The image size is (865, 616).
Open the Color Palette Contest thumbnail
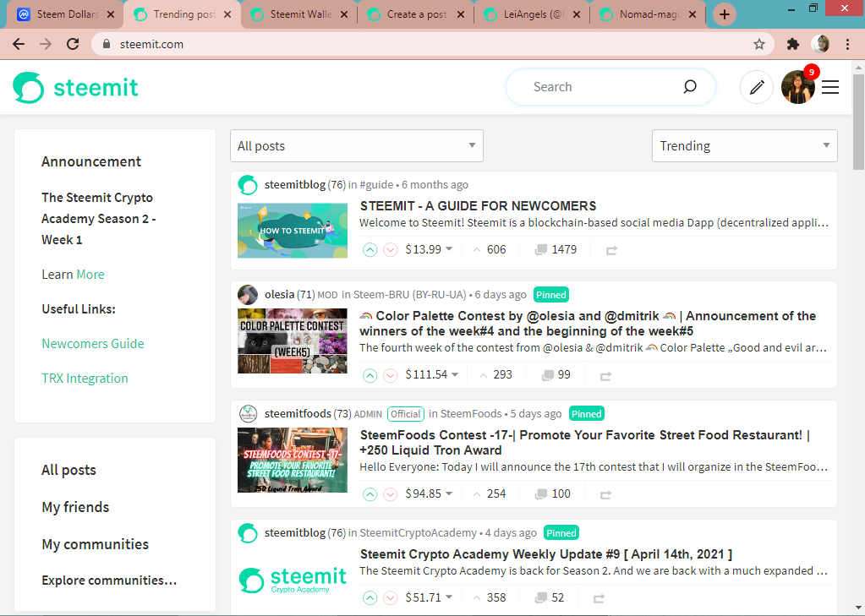293,341
